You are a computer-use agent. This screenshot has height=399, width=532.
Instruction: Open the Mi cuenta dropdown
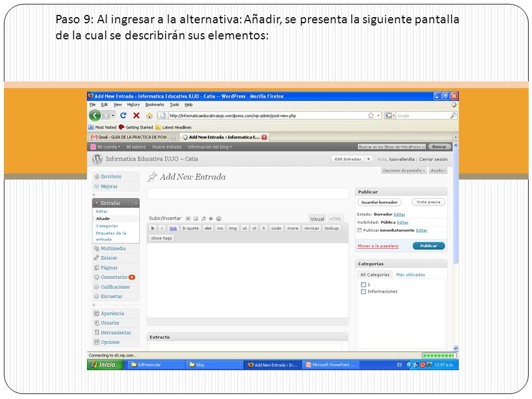[x=108, y=147]
